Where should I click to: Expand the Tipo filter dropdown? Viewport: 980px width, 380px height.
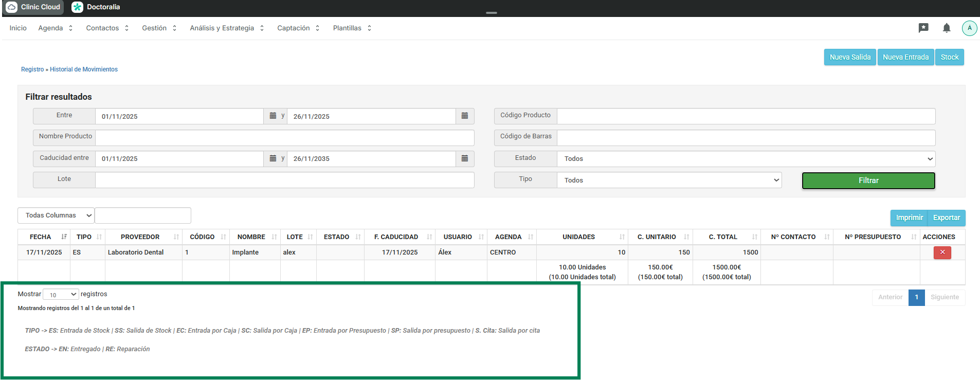[668, 180]
